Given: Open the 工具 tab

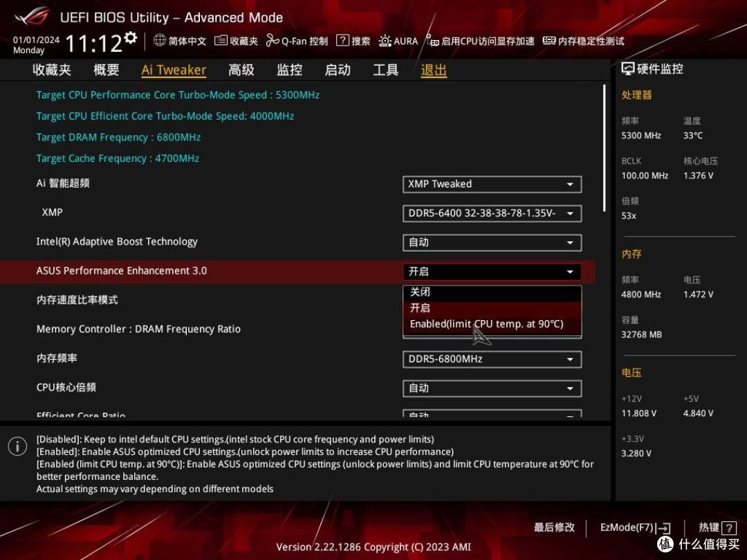Looking at the screenshot, I should click(x=386, y=70).
